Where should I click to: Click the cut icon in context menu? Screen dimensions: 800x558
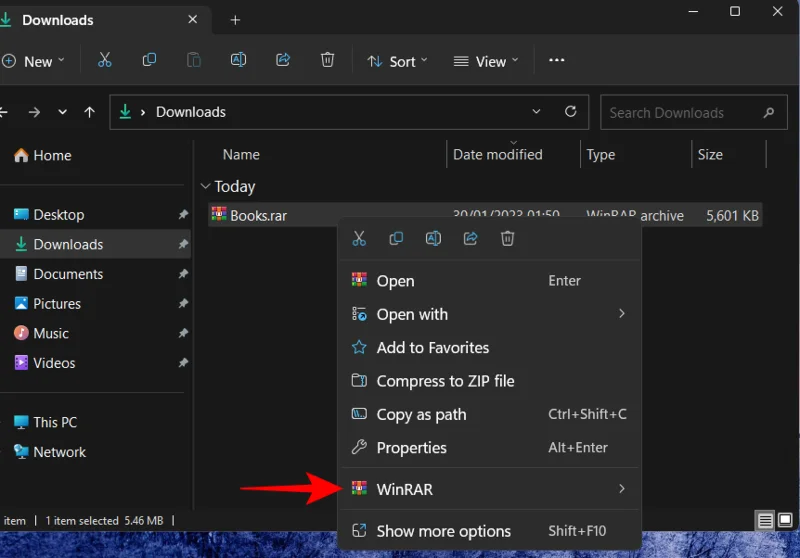[x=359, y=239]
